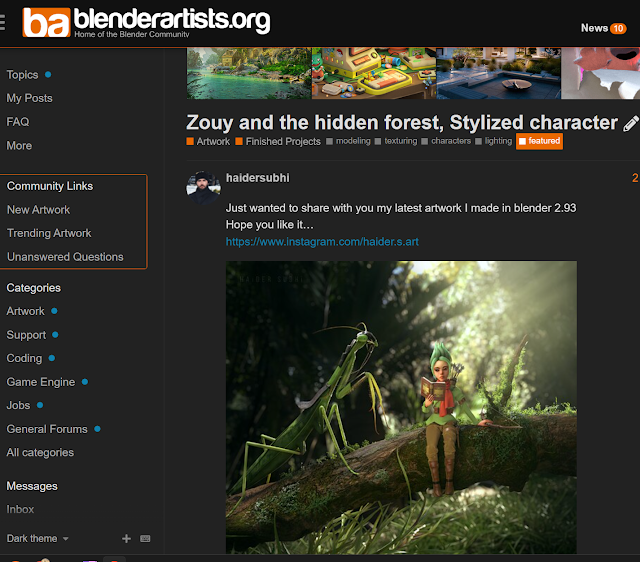
Task: Open the forest river banner thumbnail
Action: [x=249, y=73]
